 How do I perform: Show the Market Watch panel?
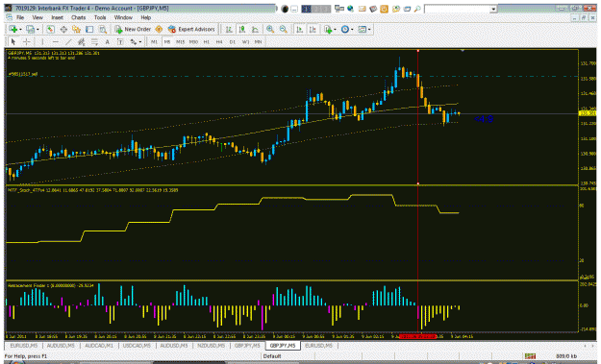(x=50, y=29)
